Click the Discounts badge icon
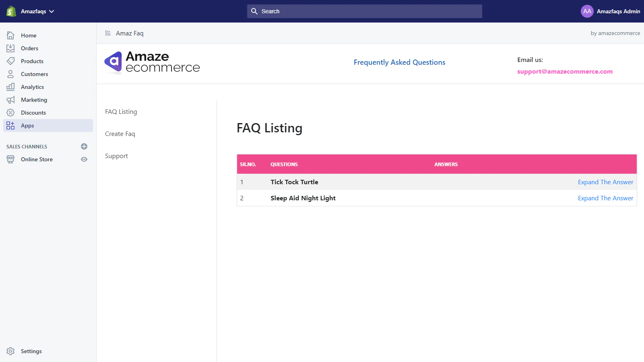The height and width of the screenshot is (362, 644). [x=10, y=113]
